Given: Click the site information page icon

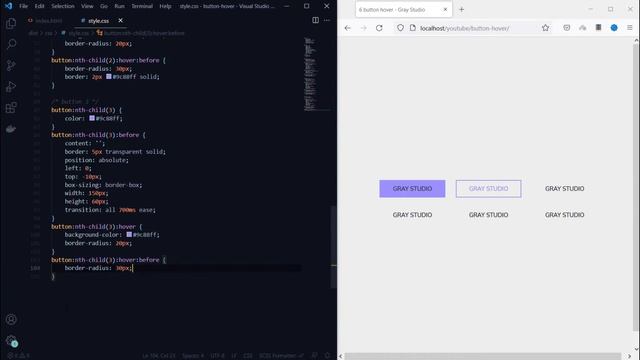Looking at the screenshot, I should click(x=413, y=28).
